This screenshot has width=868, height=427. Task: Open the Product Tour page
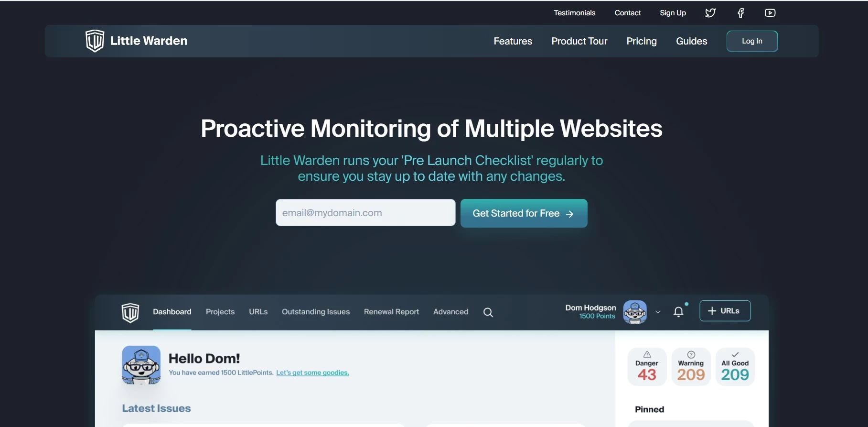pos(579,41)
